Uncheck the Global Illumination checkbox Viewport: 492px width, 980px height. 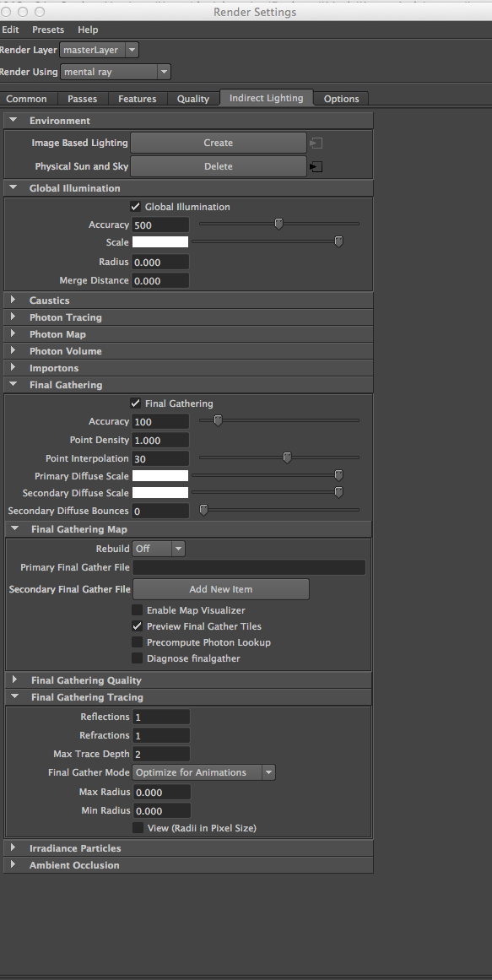click(136, 206)
